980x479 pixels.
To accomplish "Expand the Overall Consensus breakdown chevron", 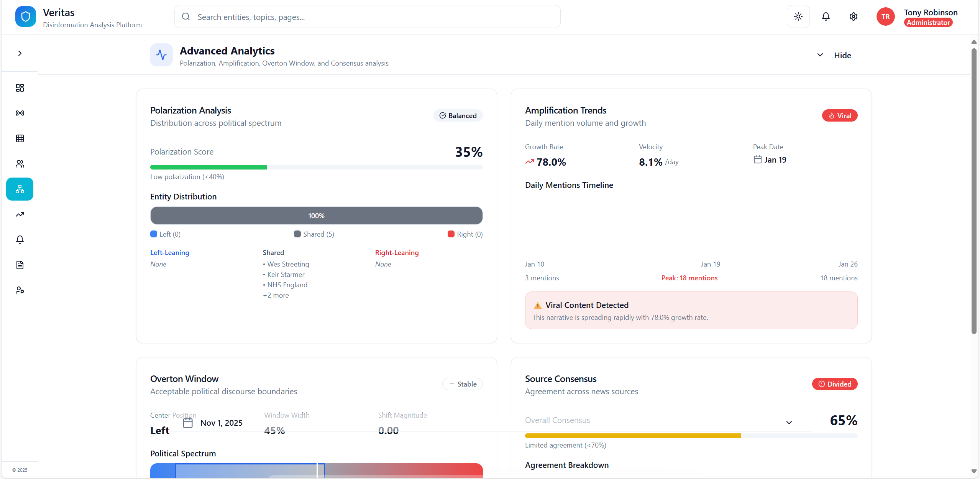I will pos(788,422).
